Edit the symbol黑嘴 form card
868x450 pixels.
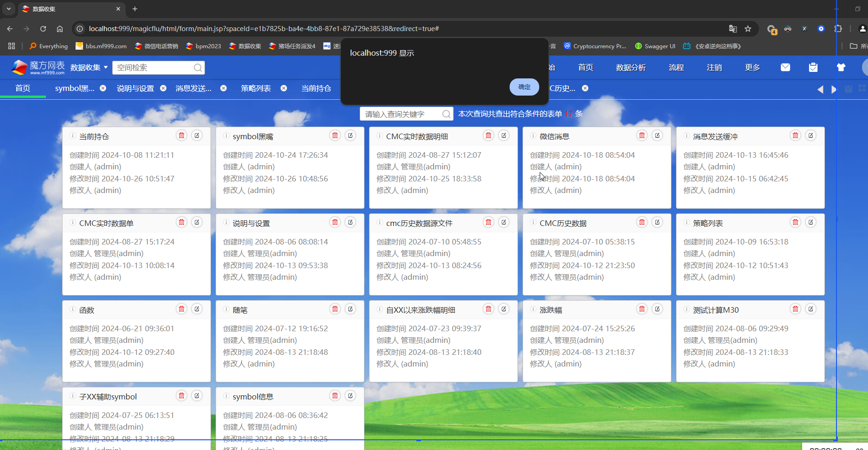(351, 135)
